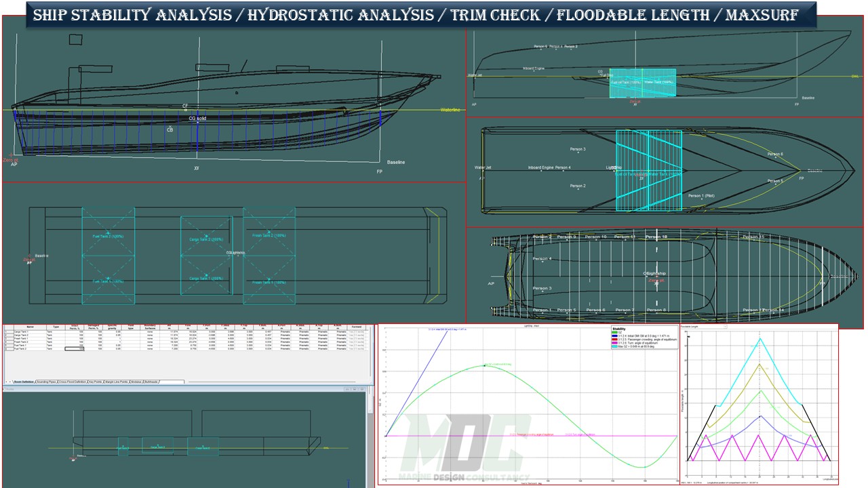Viewport: 868px width, 488px height.
Task: Click the Name column header
Action: point(30,327)
